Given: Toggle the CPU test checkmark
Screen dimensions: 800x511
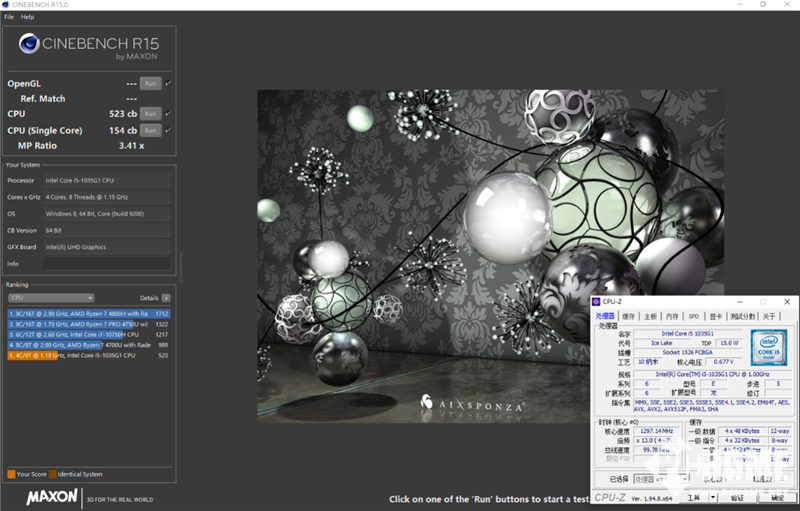Looking at the screenshot, I should pyautogui.click(x=168, y=113).
